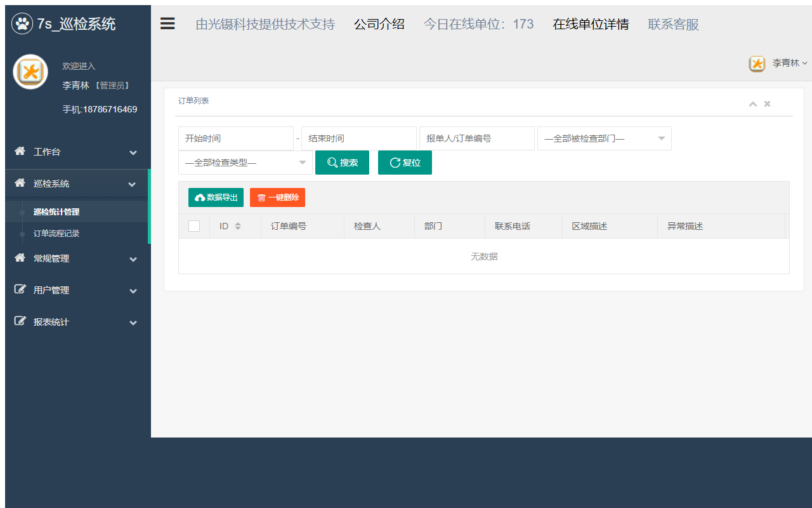
Task: Click the 7s_巡检系统 title
Action: [x=76, y=24]
